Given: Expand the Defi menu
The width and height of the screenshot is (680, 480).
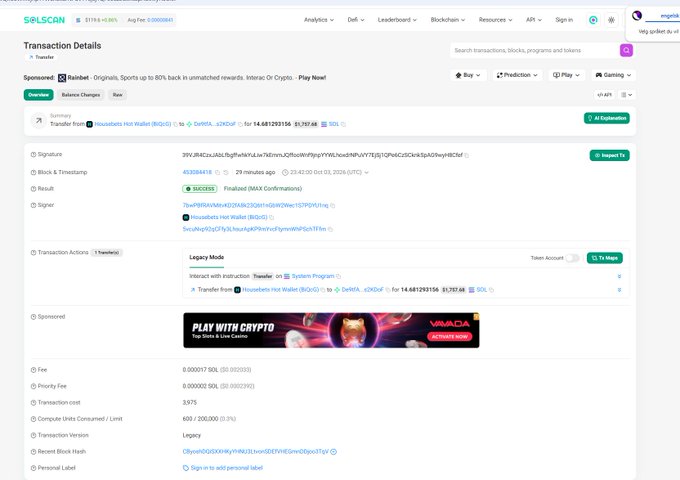Looking at the screenshot, I should (x=356, y=20).
